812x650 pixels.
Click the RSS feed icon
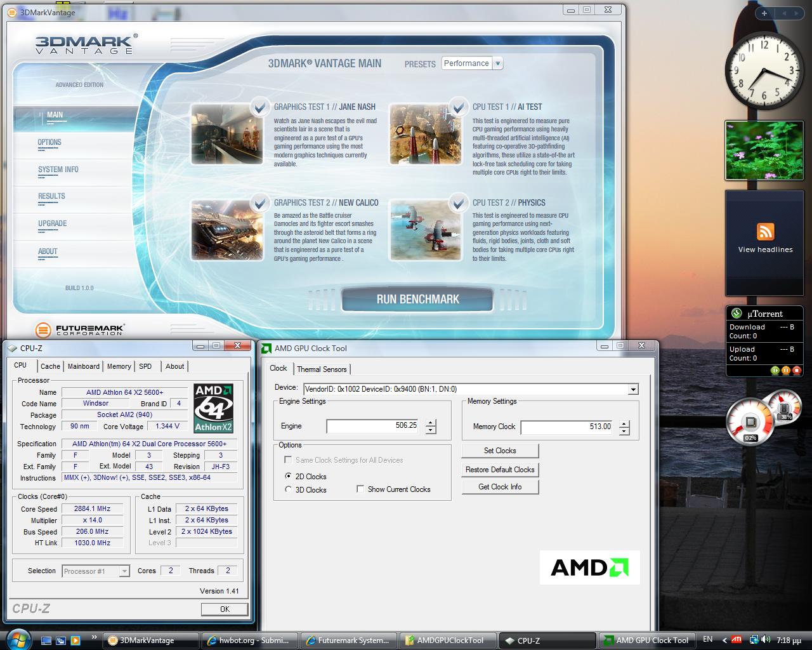tap(765, 232)
